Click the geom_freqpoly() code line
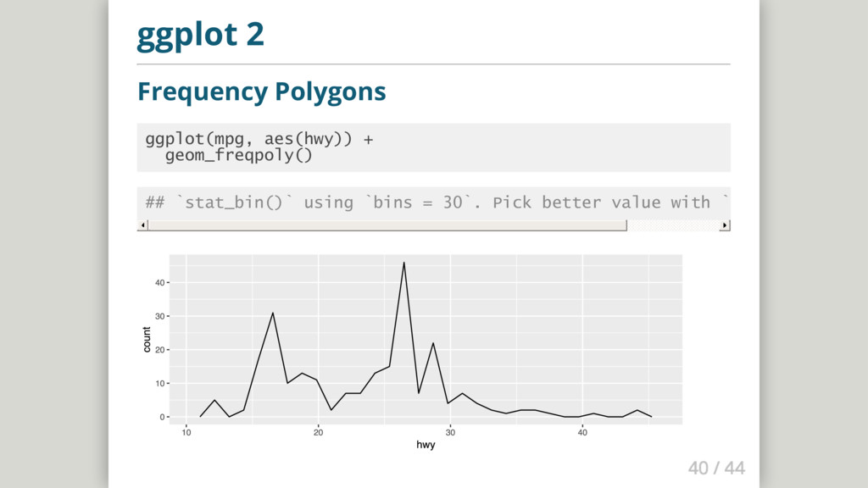The height and width of the screenshot is (488, 868). 238,155
